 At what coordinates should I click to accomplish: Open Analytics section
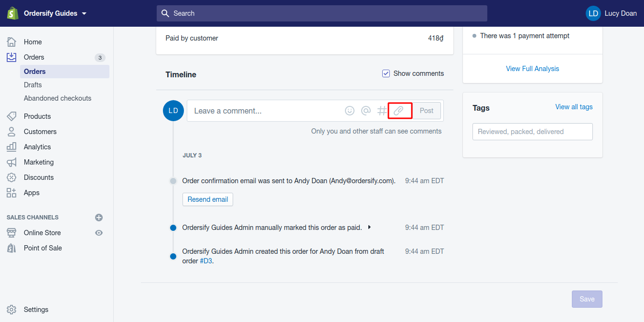point(37,147)
